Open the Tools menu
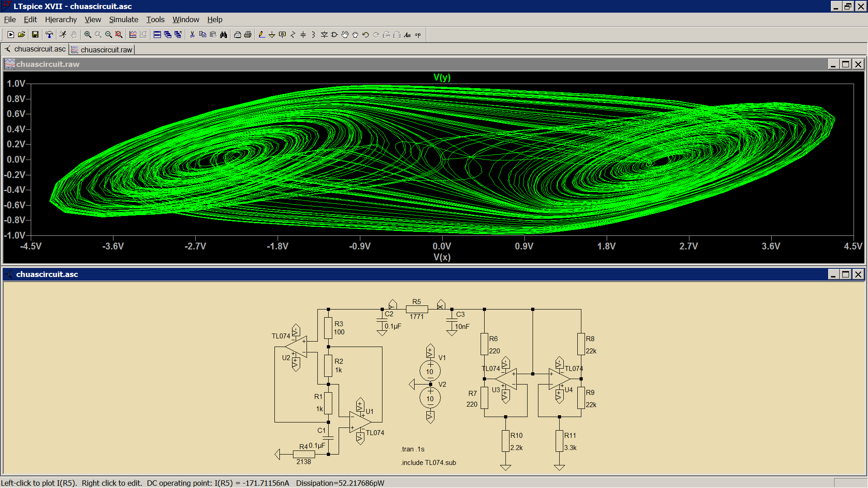 coord(155,19)
